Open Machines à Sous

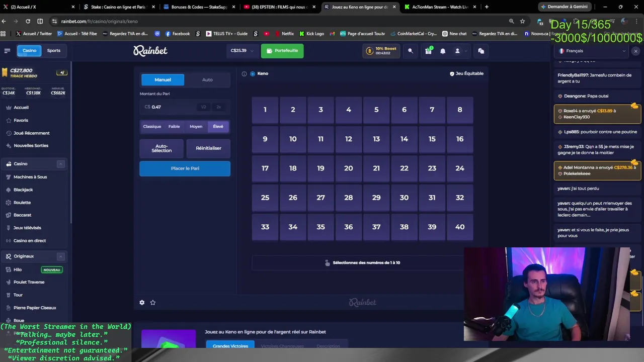[30, 177]
